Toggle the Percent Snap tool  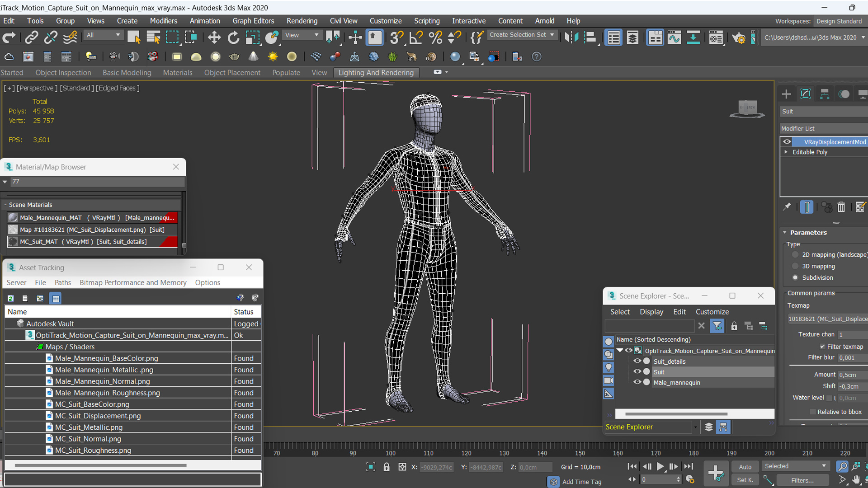point(435,38)
